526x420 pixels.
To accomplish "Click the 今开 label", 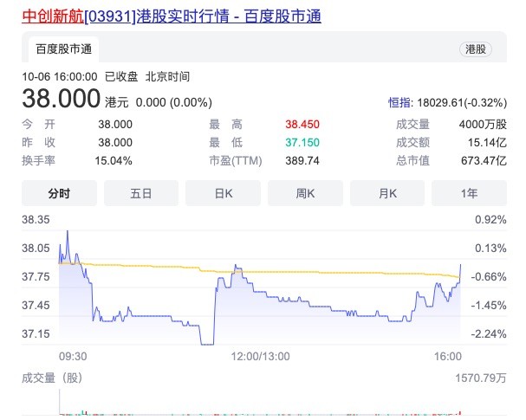I will click(x=39, y=125).
